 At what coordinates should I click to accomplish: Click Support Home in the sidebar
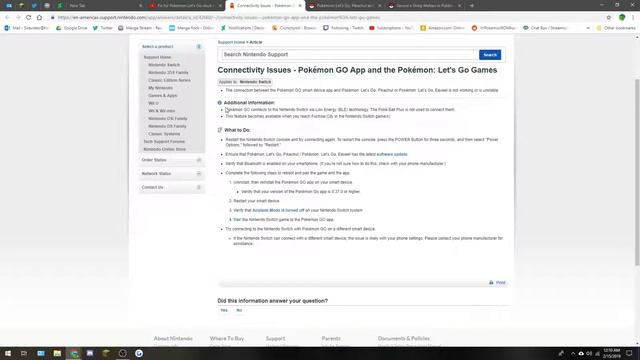tap(157, 57)
